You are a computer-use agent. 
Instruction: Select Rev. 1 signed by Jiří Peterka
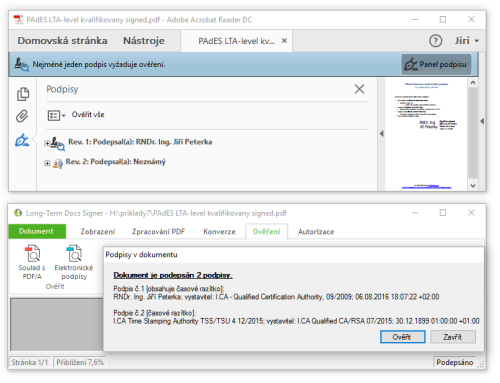[x=140, y=142]
